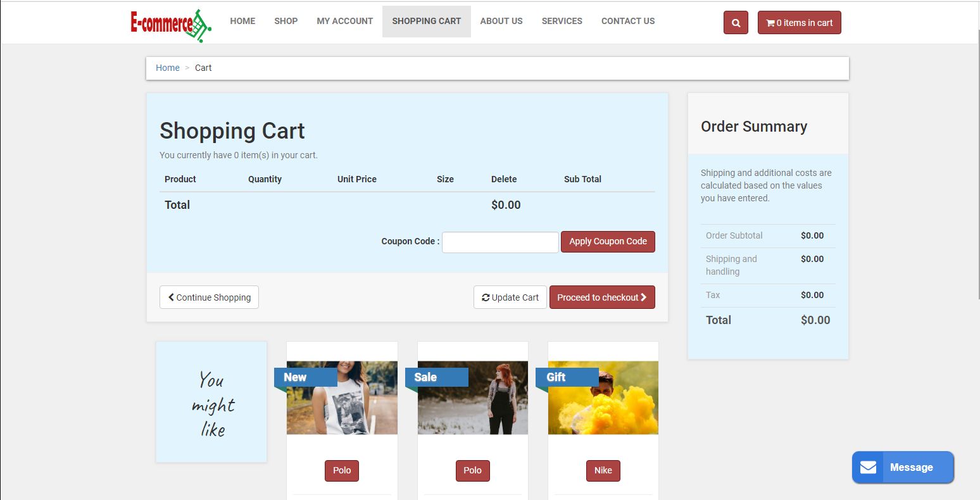Open the New product image thumbnail
The width and height of the screenshot is (980, 500).
point(342,397)
